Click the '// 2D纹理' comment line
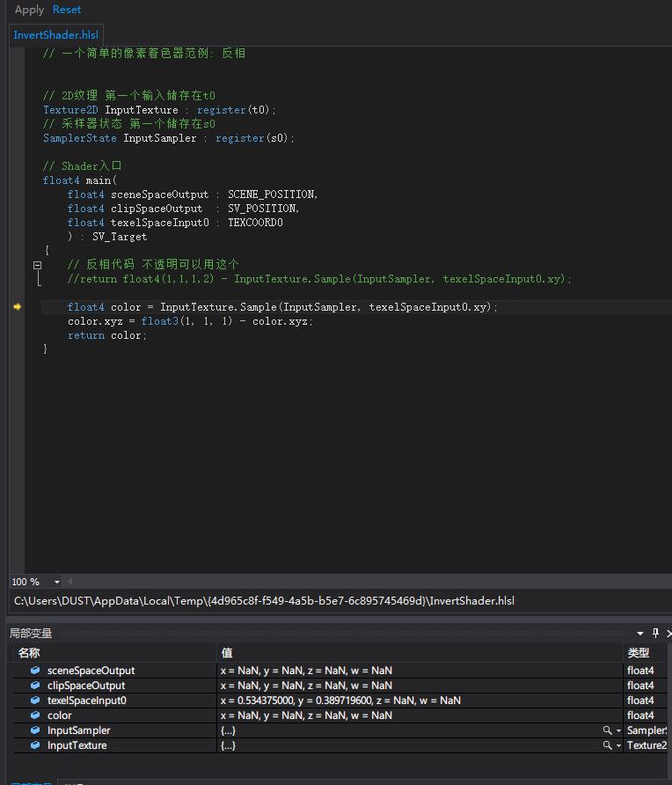The height and width of the screenshot is (785, 672). 129,95
